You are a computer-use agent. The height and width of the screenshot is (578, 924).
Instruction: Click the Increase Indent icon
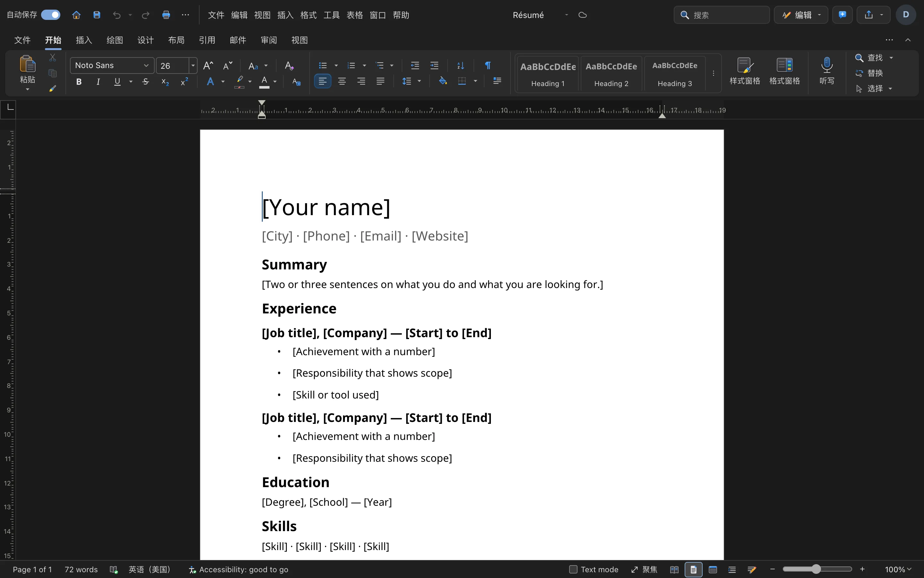click(x=434, y=66)
